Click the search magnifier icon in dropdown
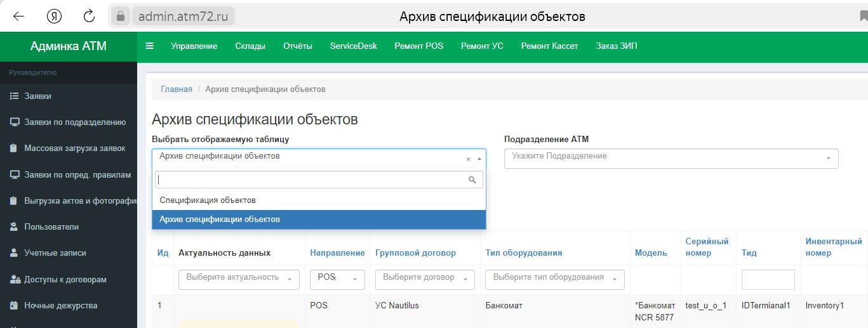The height and width of the screenshot is (328, 868). (x=472, y=180)
